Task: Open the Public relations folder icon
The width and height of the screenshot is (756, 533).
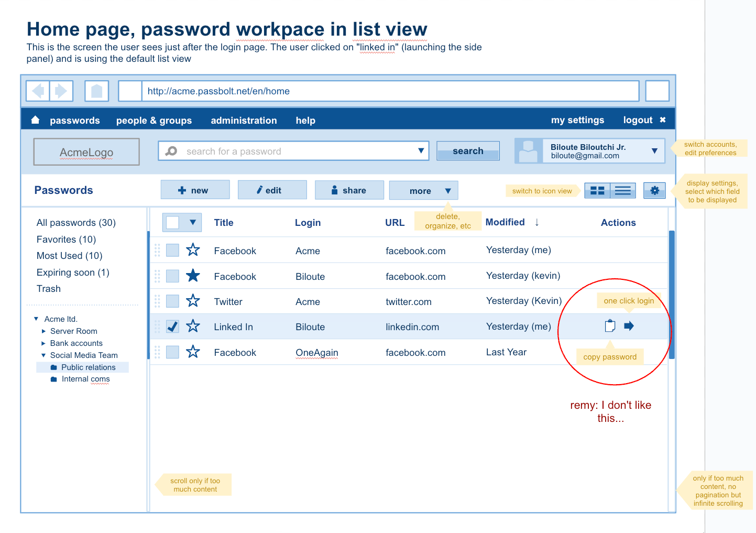Action: coord(54,367)
